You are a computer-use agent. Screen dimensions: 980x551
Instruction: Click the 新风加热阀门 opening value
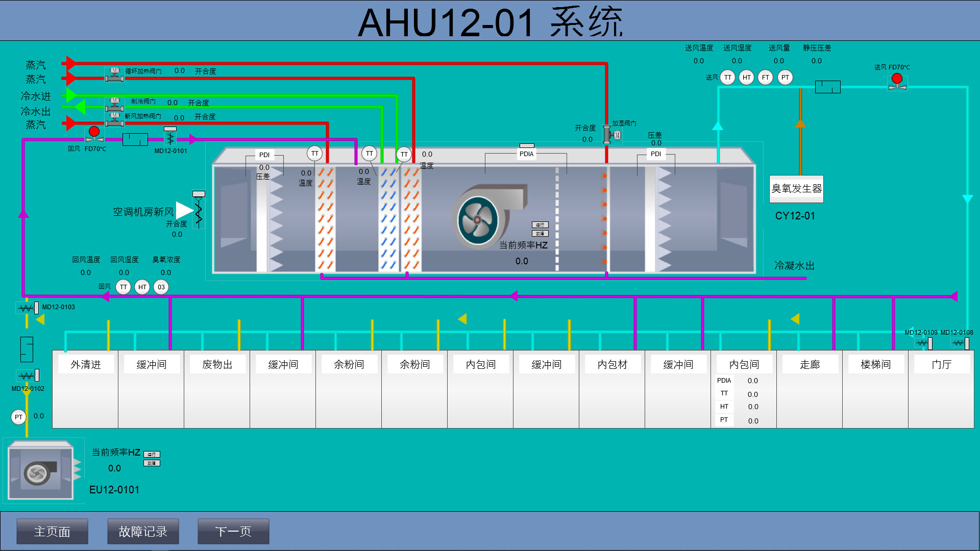click(179, 118)
